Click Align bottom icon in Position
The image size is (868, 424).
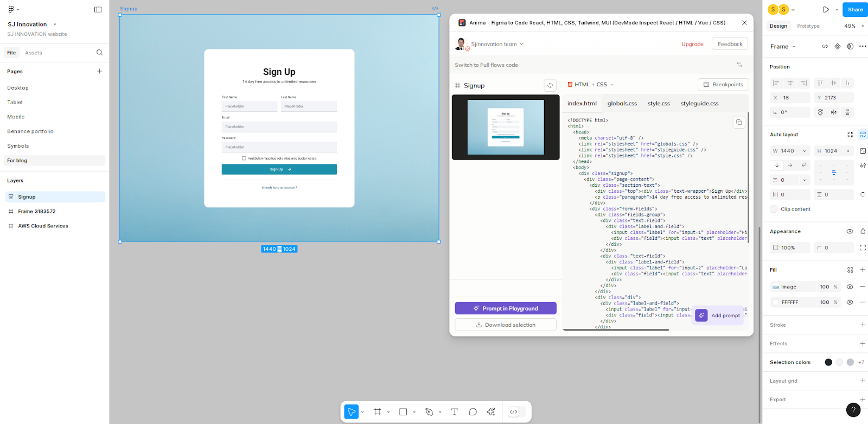847,83
